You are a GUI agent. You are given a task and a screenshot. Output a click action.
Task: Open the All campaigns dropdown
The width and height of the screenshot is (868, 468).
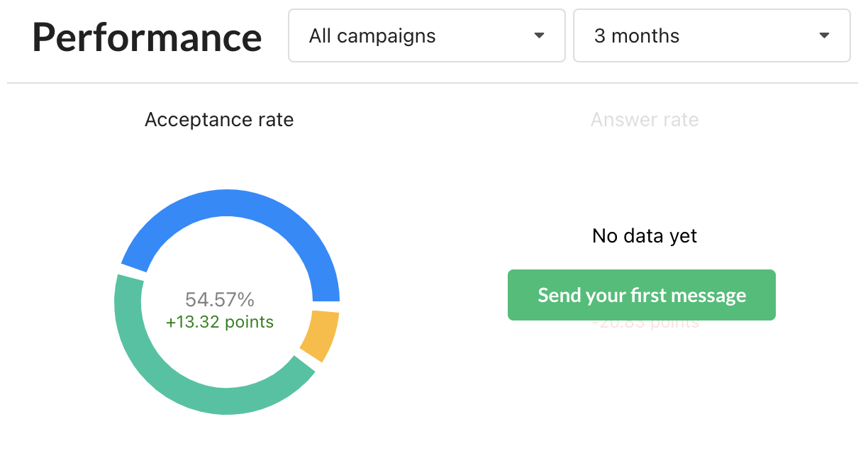(425, 35)
